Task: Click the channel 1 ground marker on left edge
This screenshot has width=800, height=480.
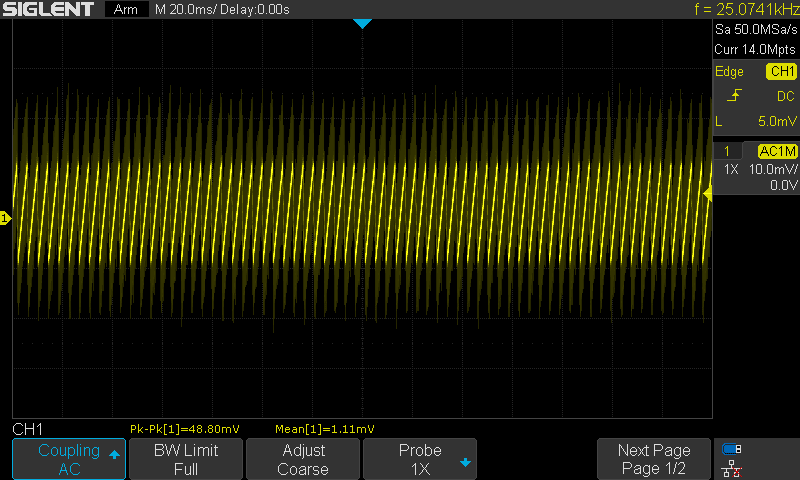Action: coord(5,218)
